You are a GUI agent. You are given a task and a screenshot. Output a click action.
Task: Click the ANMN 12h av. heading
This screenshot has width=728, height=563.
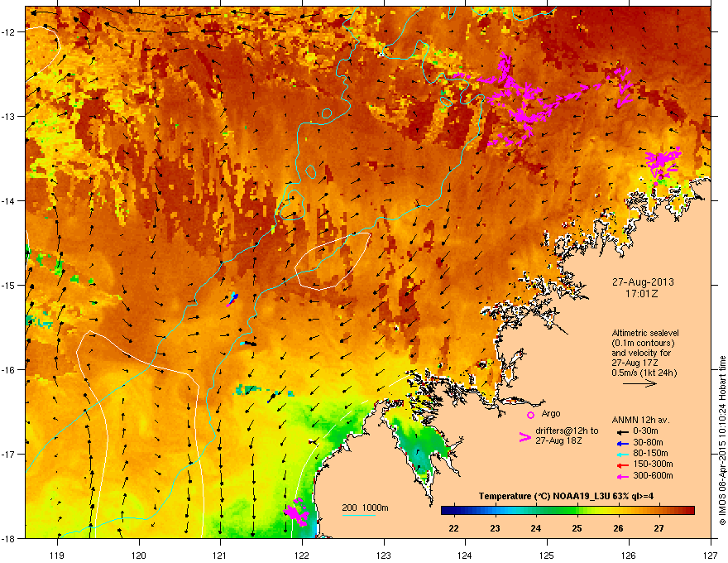click(640, 420)
